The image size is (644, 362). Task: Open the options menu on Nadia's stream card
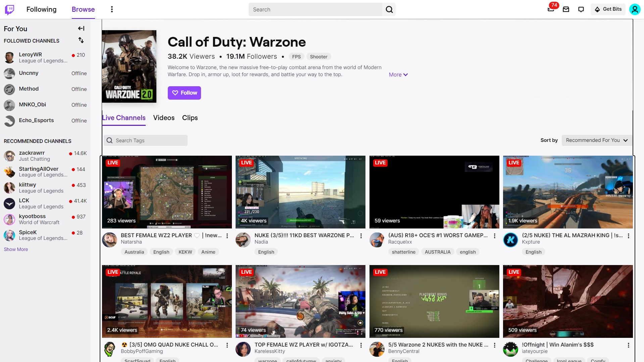click(361, 236)
